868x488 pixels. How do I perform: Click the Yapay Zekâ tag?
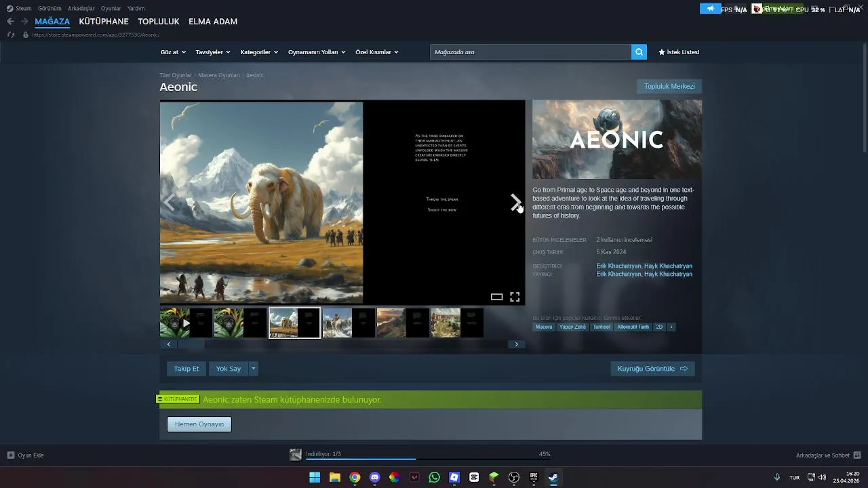point(572,327)
